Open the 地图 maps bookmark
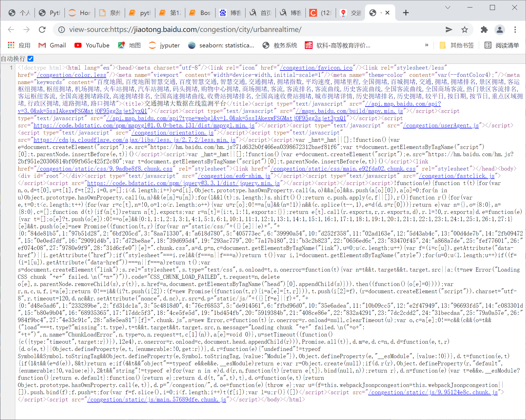 [x=129, y=45]
